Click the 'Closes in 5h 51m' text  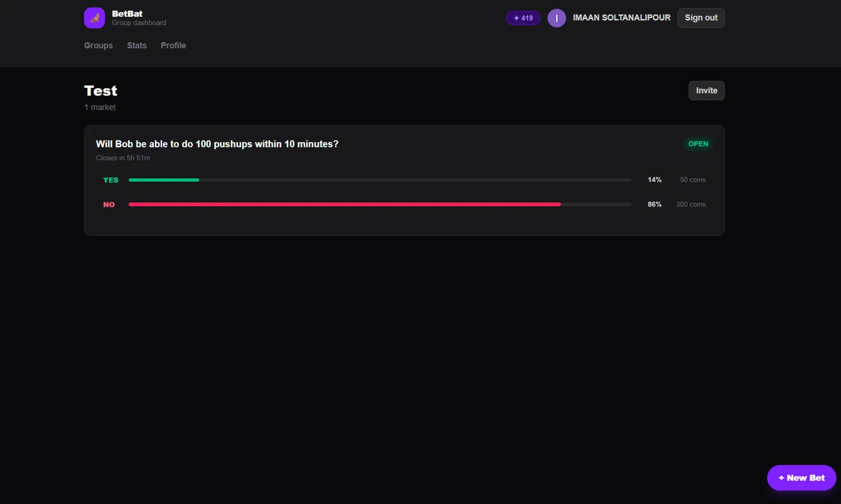[123, 158]
